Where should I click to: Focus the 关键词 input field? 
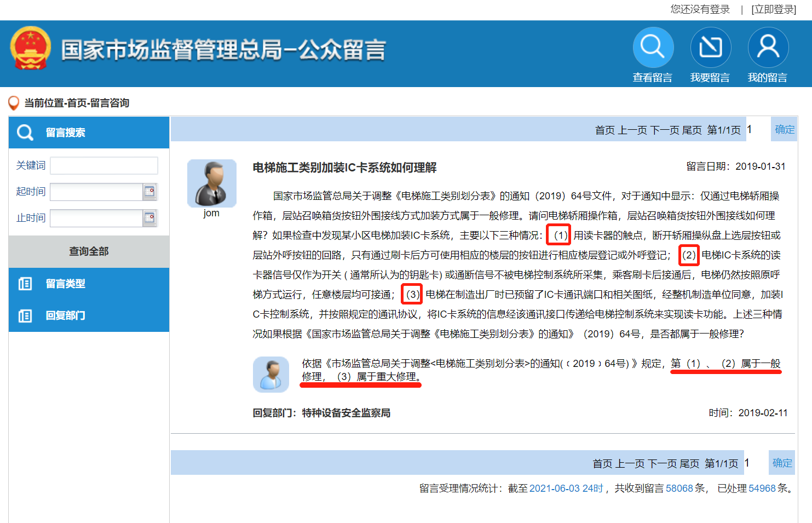pos(104,165)
